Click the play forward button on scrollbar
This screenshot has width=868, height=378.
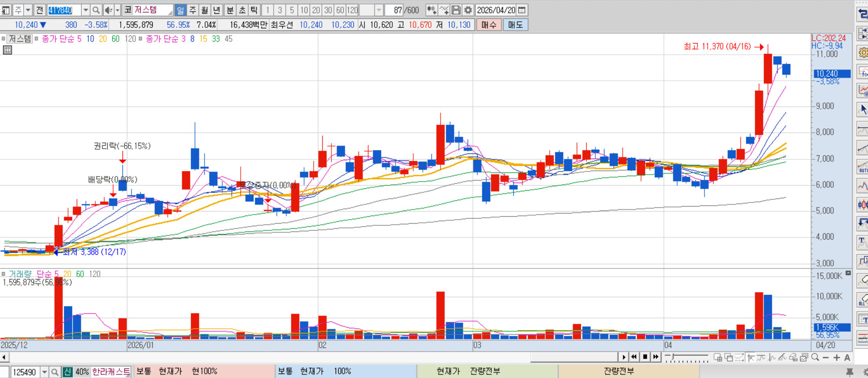pos(624,357)
